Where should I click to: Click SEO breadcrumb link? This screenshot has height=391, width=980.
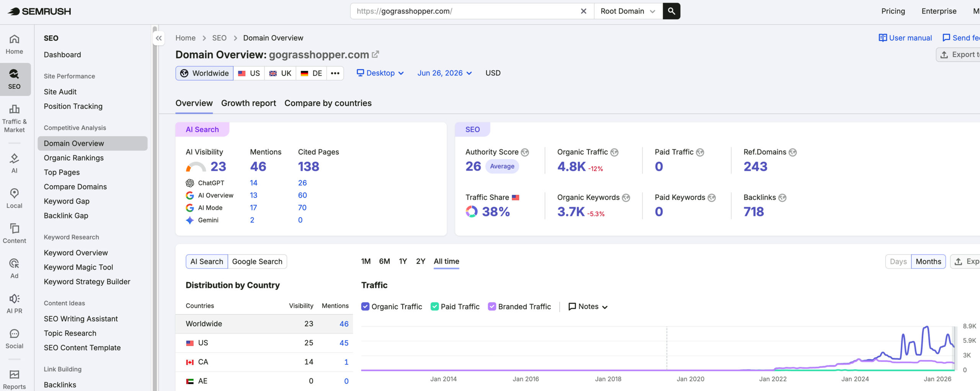pos(219,38)
